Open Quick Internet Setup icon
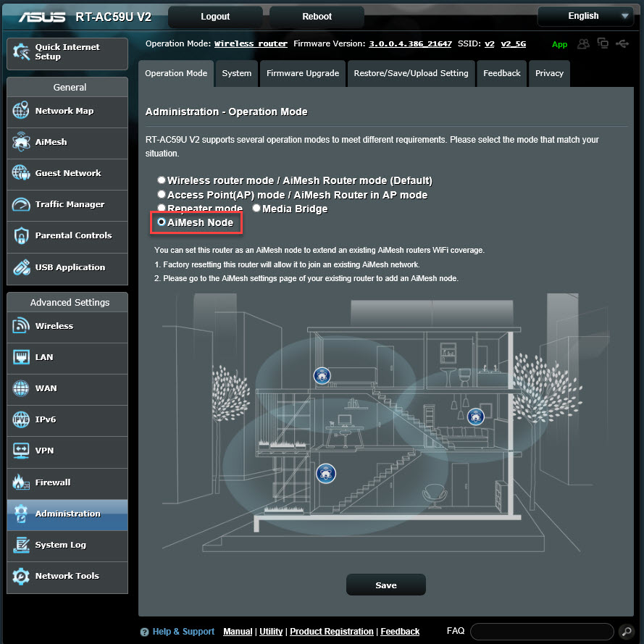This screenshot has height=644, width=644. [21, 51]
